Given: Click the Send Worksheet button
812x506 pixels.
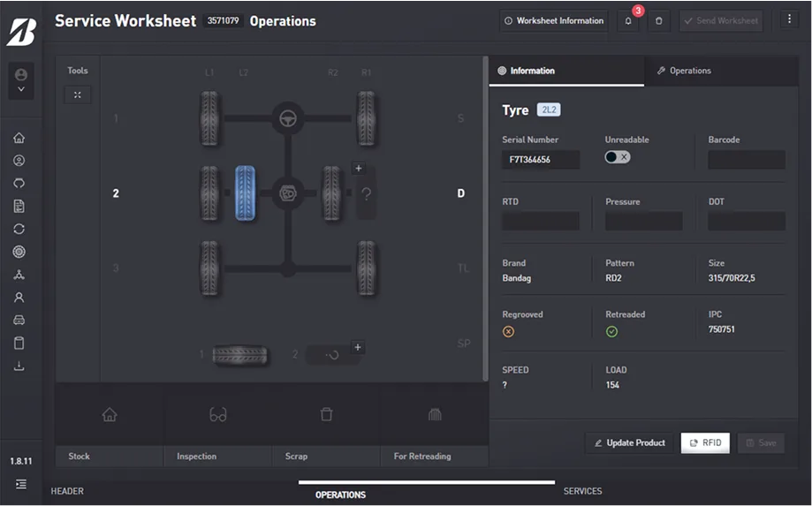Looking at the screenshot, I should point(721,20).
